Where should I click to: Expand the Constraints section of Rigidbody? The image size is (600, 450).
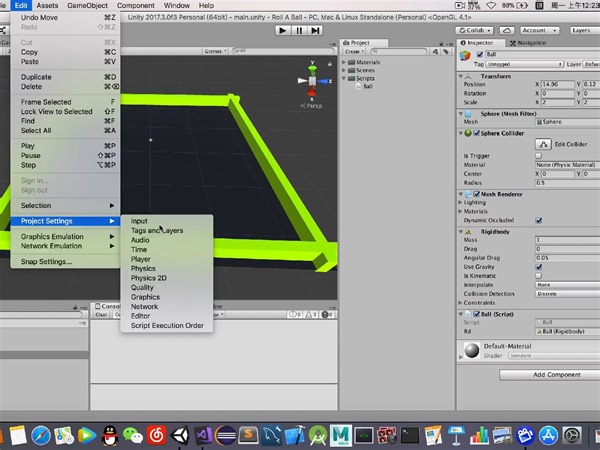(x=460, y=303)
